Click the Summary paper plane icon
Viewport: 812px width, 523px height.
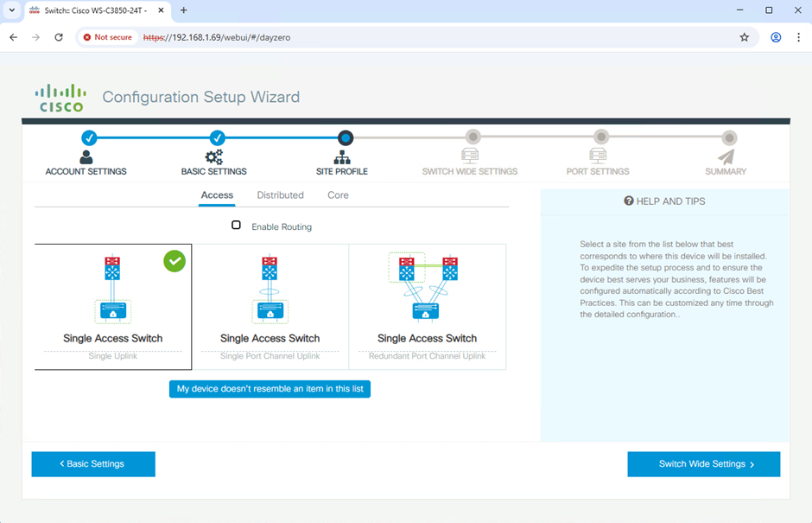tap(726, 156)
